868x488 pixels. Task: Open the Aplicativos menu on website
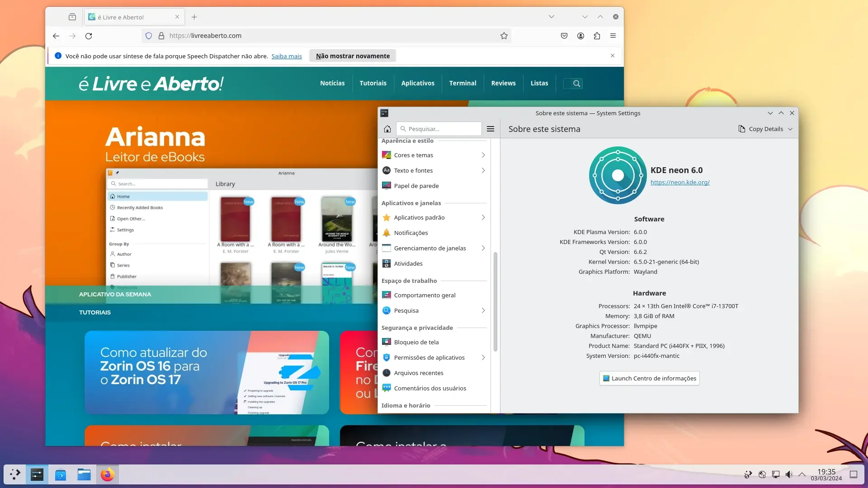[418, 83]
